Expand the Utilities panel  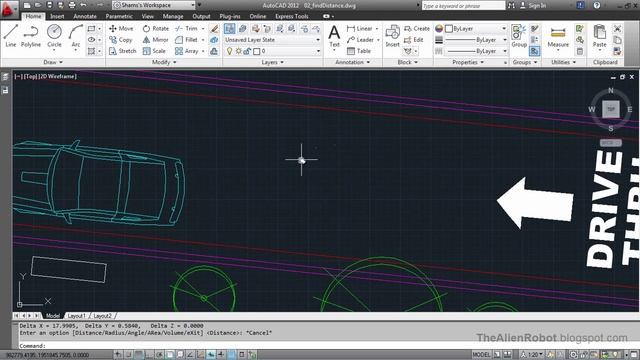pyautogui.click(x=564, y=62)
